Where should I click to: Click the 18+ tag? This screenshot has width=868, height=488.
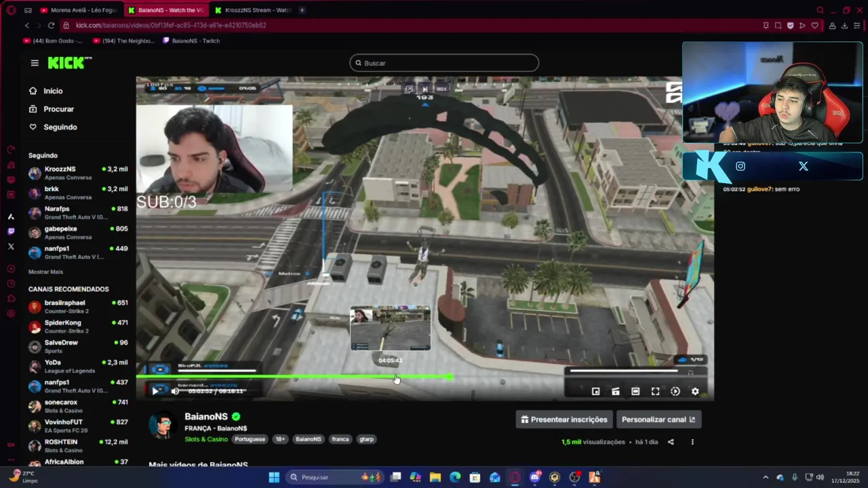280,439
